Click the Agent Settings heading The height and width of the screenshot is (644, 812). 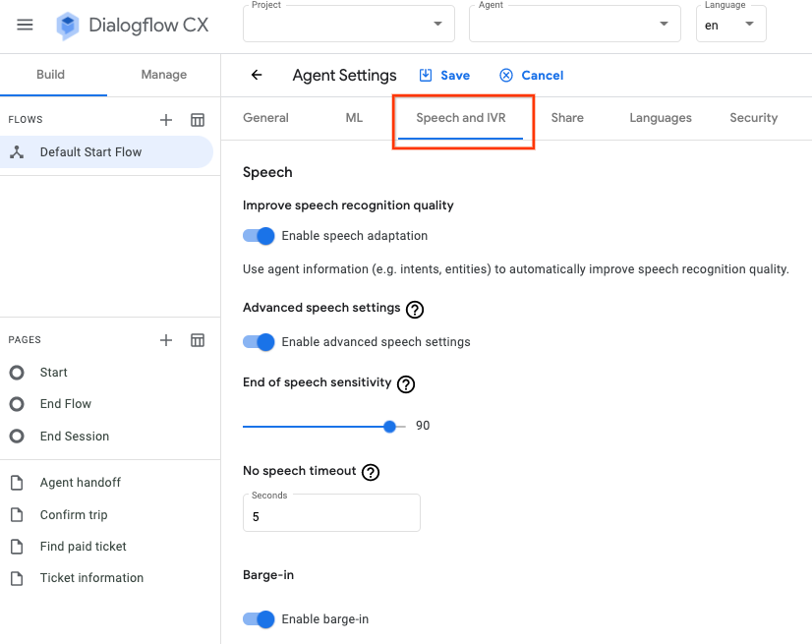344,76
